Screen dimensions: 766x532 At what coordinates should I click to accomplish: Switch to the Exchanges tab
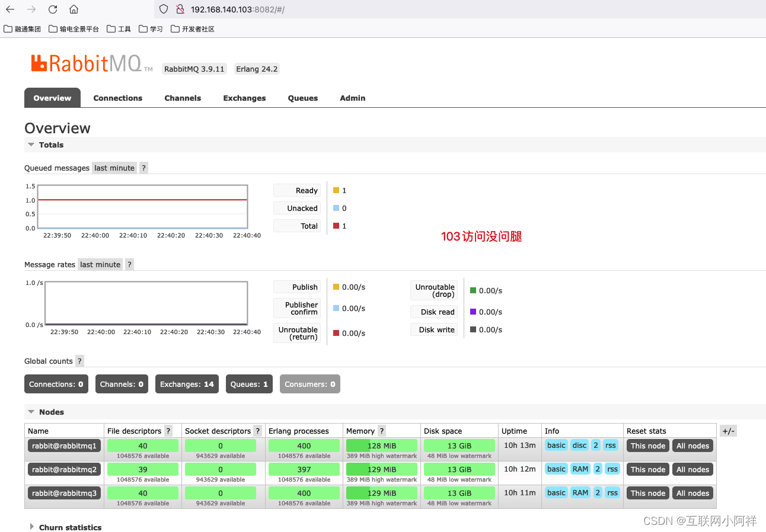pos(244,98)
